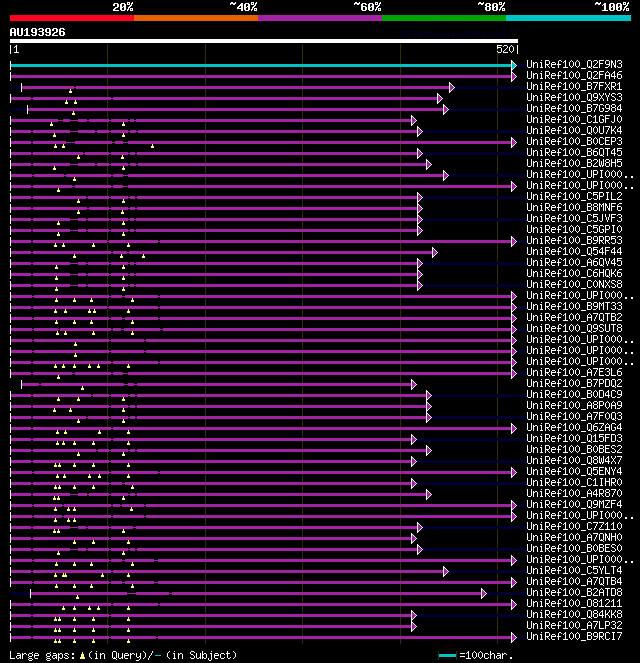Select the UniRef100_B7PDQ2 hit
This screenshot has height=663, width=640.
pyautogui.click(x=574, y=383)
